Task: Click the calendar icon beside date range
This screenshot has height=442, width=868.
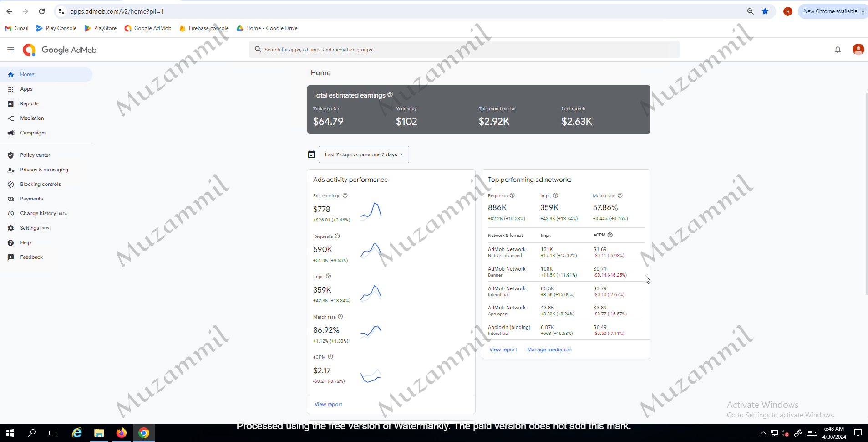Action: tap(311, 154)
